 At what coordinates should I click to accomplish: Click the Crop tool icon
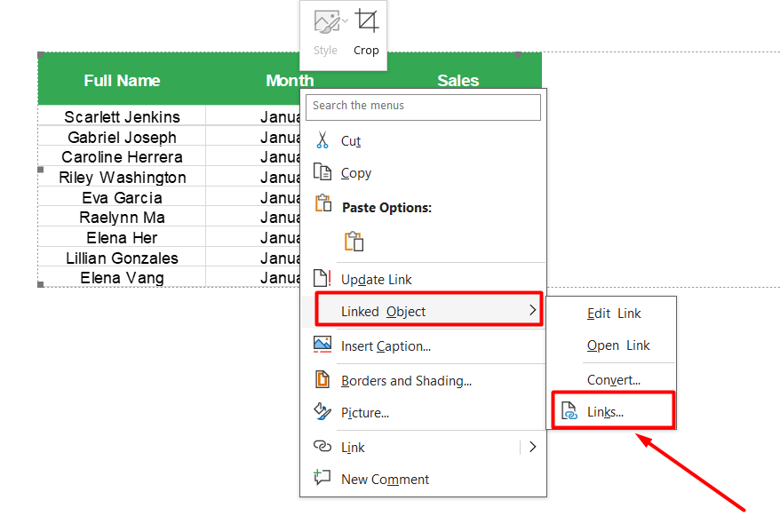click(367, 21)
